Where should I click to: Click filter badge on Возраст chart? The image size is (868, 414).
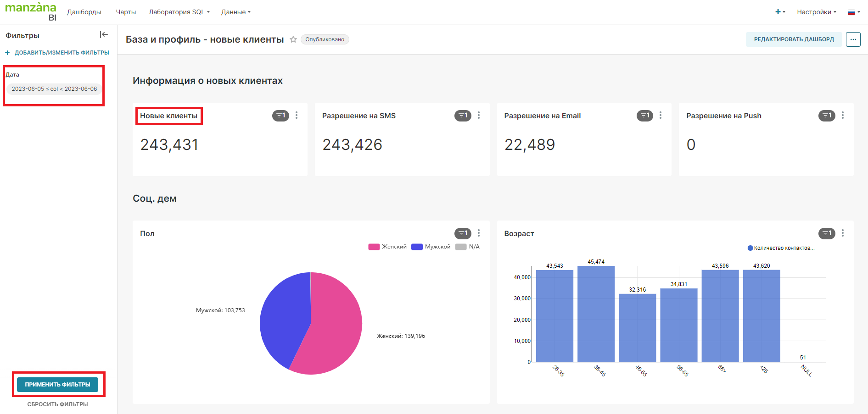pyautogui.click(x=827, y=233)
